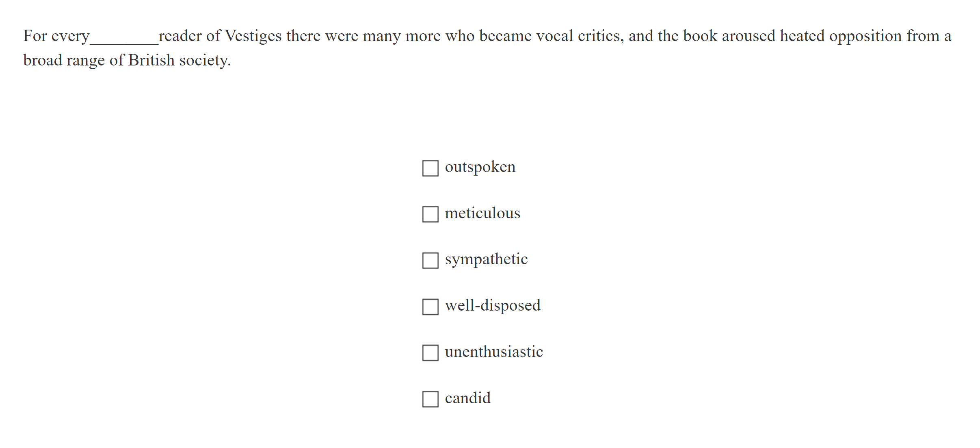
Task: Select the outspoken answer option
Action: (430, 168)
